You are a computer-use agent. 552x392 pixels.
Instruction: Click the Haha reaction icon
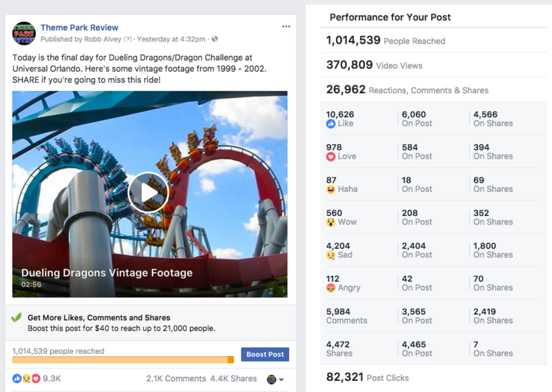tap(331, 189)
